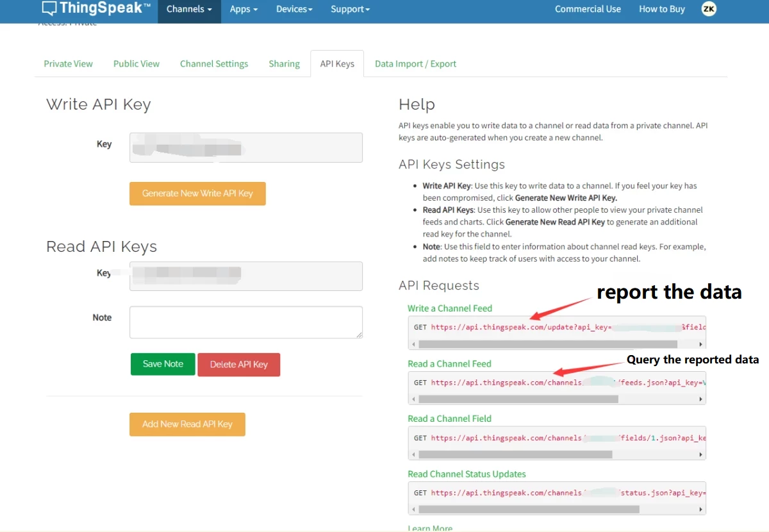This screenshot has height=532, width=769.
Task: Click the 'Read API Keys' section heading
Action: click(101, 247)
